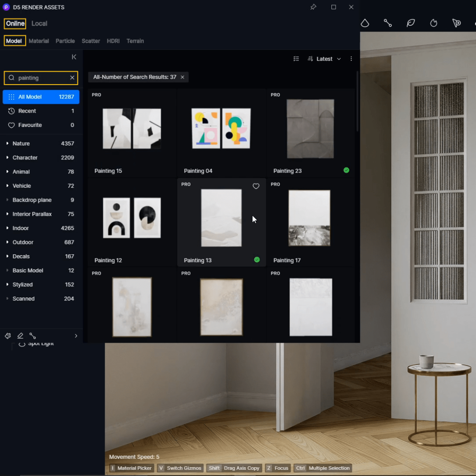Image resolution: width=476 pixels, height=476 pixels.
Task: Switch to the Local tab
Action: coord(39,24)
